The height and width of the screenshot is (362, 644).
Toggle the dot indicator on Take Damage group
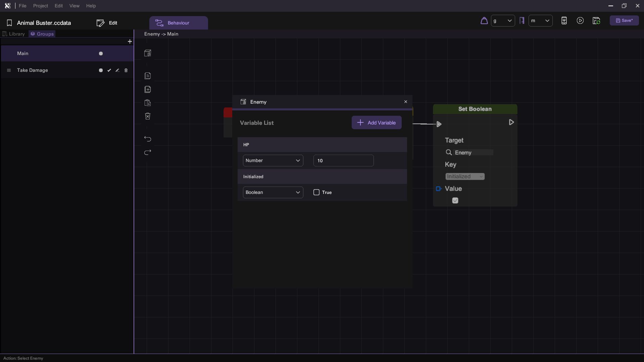101,70
